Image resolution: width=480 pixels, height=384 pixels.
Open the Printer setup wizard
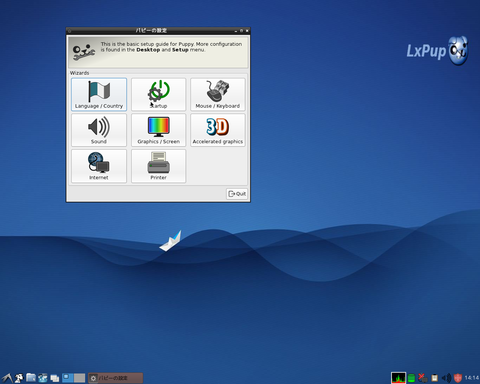[158, 166]
